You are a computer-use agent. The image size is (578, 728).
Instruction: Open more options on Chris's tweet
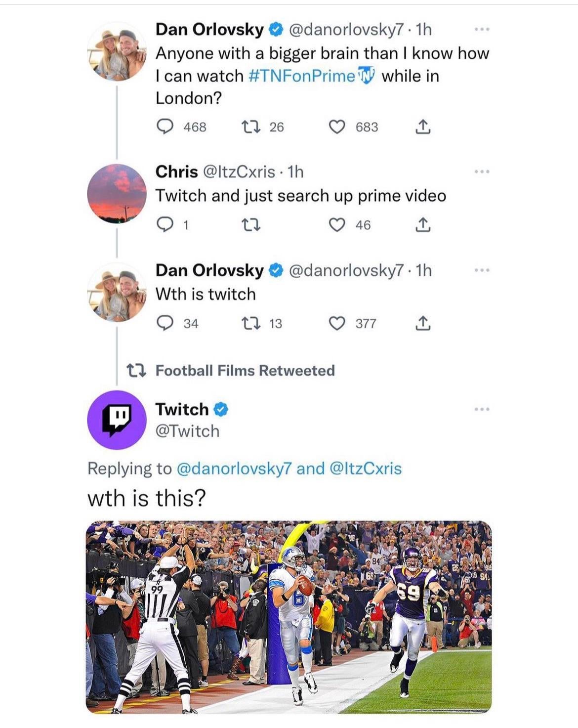tap(482, 171)
